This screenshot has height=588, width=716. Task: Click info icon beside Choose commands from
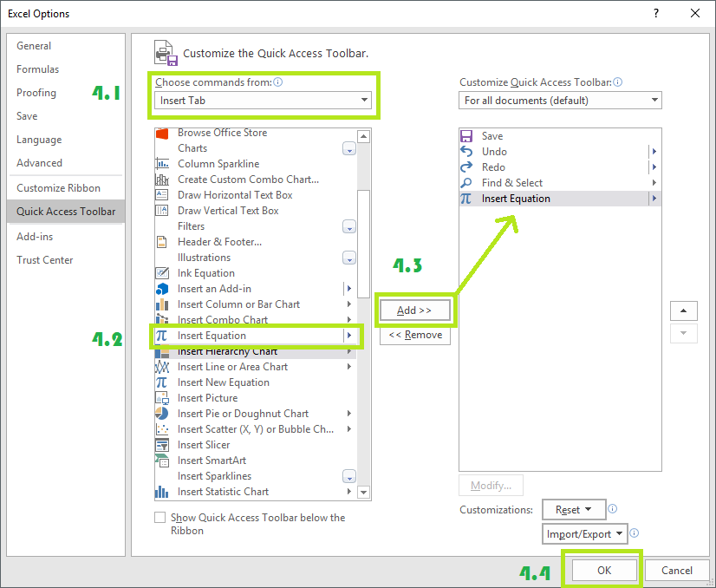277,82
